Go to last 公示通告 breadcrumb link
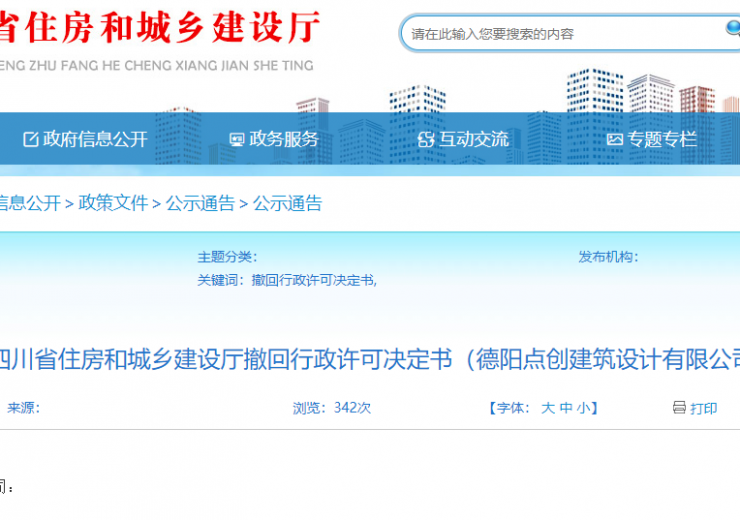Screen dimensions: 740x520 pos(287,203)
